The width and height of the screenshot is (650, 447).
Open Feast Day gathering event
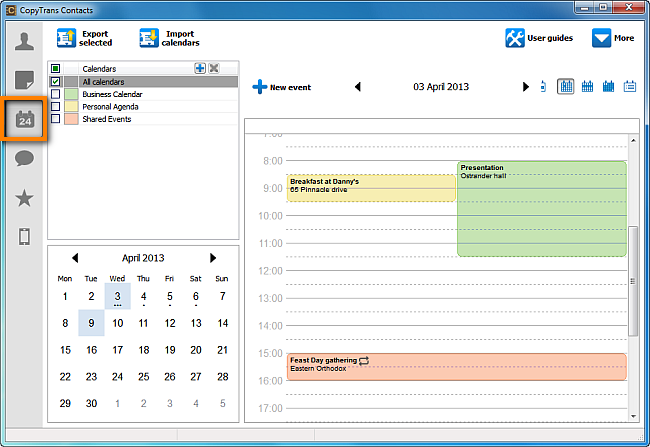(x=456, y=367)
